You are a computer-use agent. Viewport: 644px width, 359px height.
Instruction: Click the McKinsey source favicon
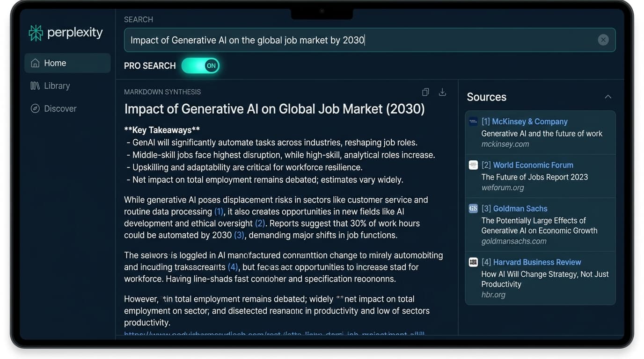pyautogui.click(x=473, y=122)
